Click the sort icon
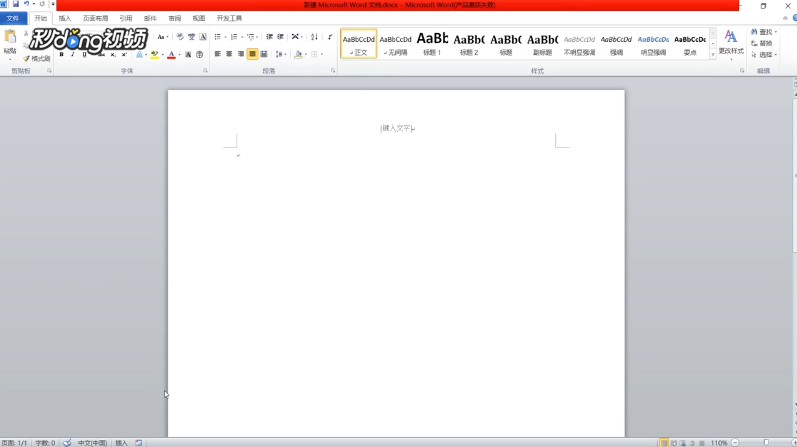The image size is (797, 447). (314, 37)
